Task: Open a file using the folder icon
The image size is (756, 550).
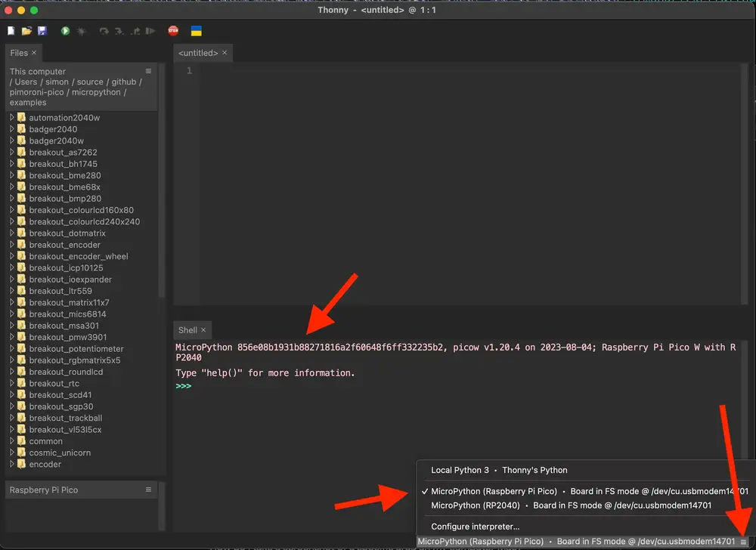Action: click(x=27, y=30)
